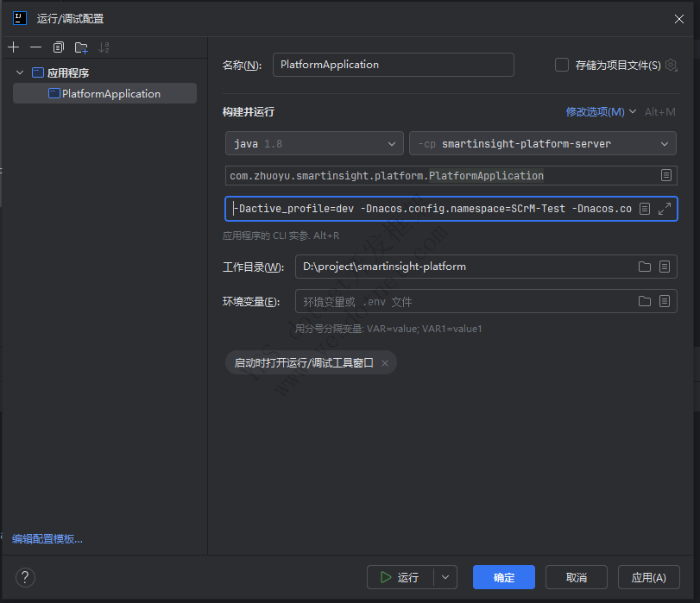Expand the VM options field editor
Viewport: 700px width, 603px height.
pos(665,209)
